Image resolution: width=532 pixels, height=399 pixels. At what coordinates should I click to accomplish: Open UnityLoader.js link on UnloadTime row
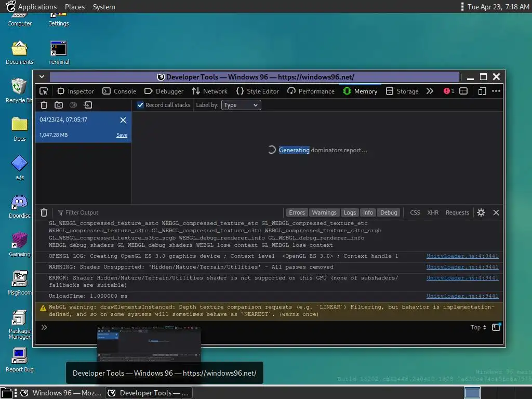point(462,296)
